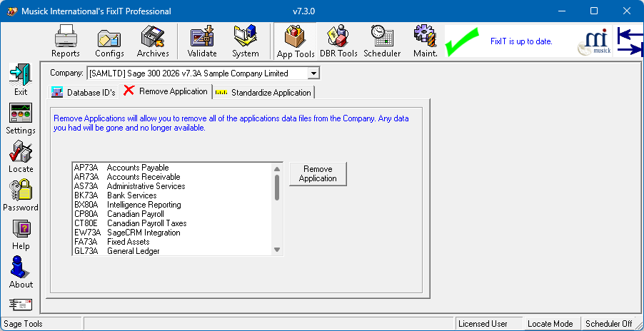Screen dimensions: 644x331
Task: Click the Exit icon in sidebar
Action: coord(21,79)
